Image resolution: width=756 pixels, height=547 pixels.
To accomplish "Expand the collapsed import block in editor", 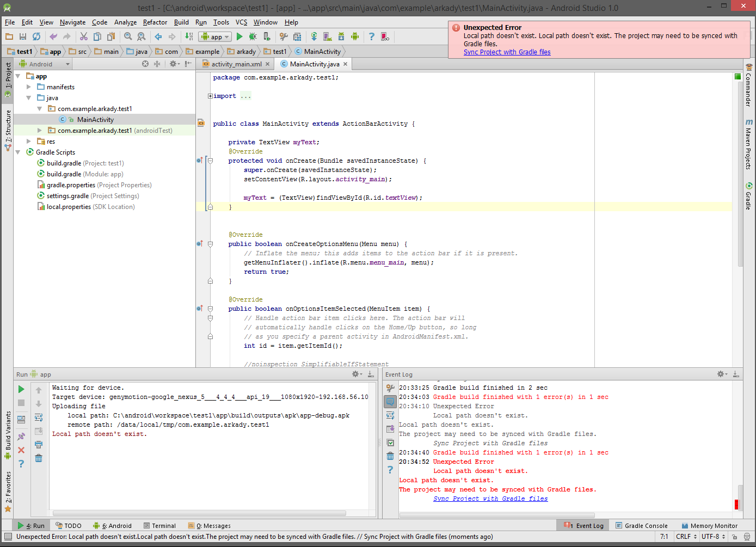I will [x=210, y=96].
